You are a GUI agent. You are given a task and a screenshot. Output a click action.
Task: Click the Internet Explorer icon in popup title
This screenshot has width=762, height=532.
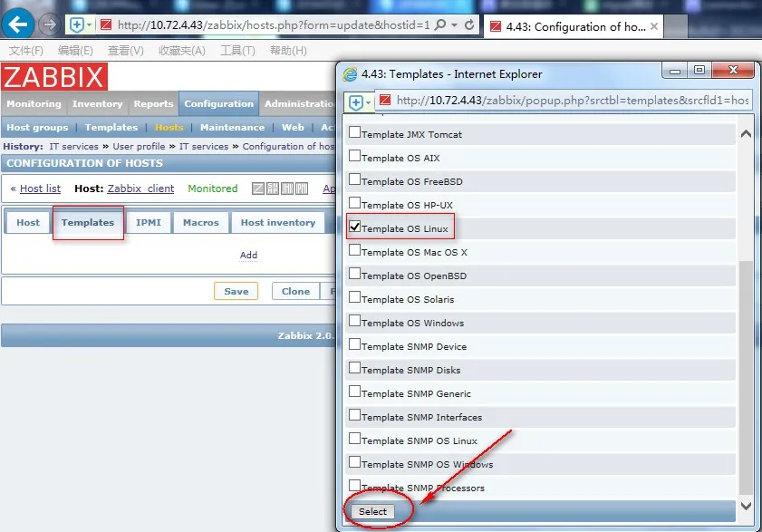(350, 74)
